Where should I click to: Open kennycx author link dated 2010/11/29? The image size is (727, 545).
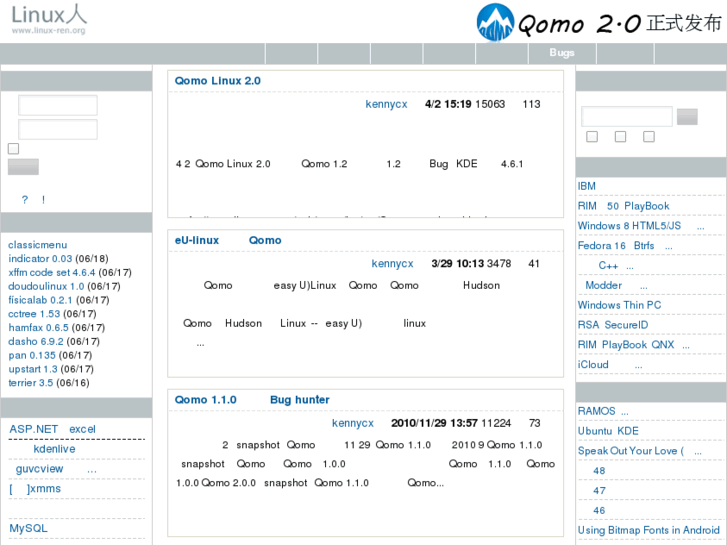352,423
